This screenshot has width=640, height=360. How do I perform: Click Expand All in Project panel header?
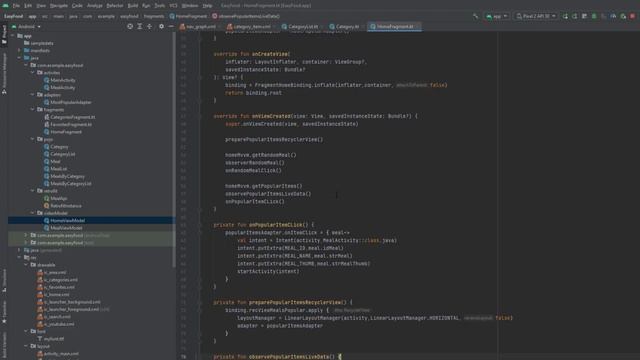[x=140, y=27]
